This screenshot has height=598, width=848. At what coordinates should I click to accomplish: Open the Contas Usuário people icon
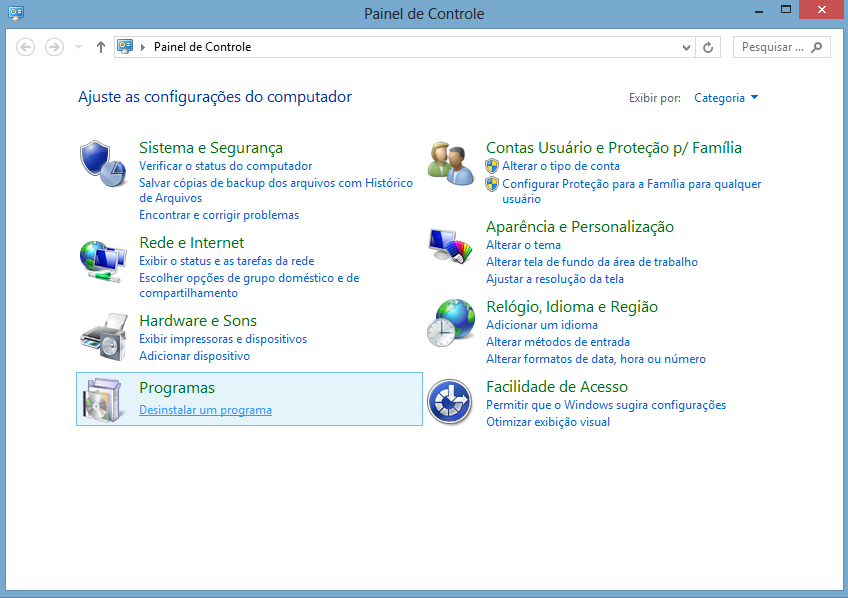(451, 163)
